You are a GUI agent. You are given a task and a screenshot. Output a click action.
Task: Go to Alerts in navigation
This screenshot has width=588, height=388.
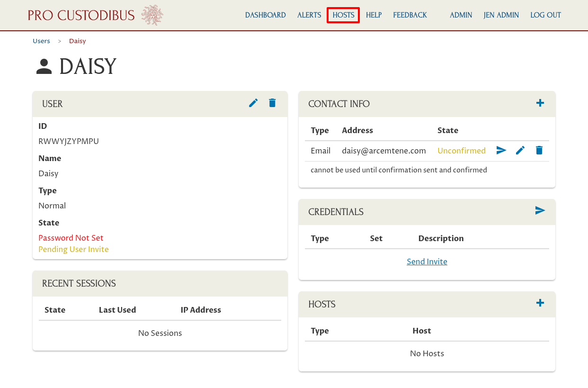click(309, 15)
